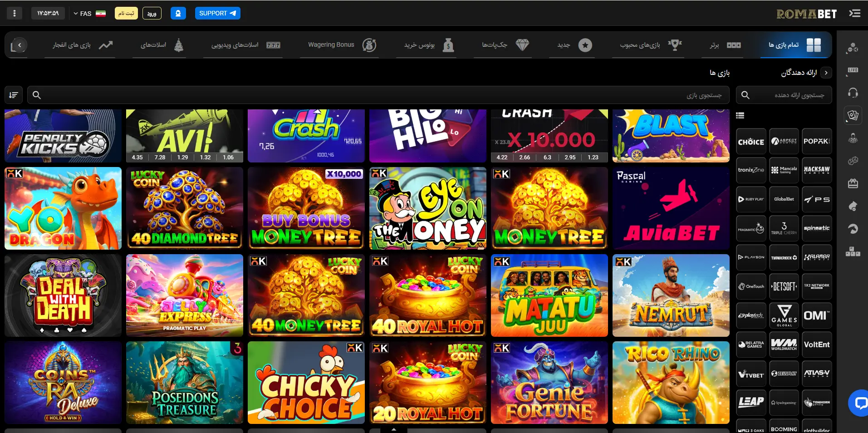
Task: Click the keyboard keys sidebar icon
Action: pyautogui.click(x=853, y=251)
